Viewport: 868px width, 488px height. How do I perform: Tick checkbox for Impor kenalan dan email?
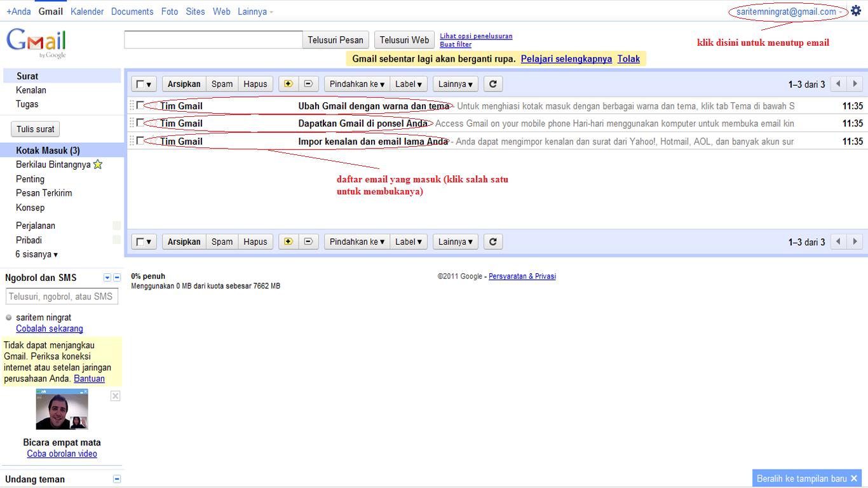(x=140, y=140)
